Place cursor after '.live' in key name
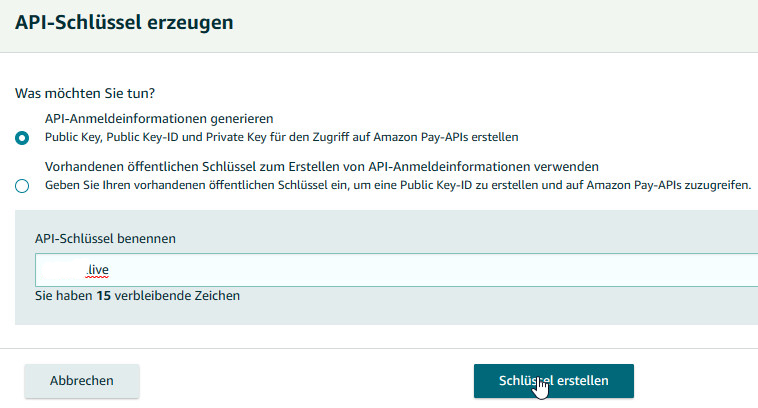Viewport: 758px width, 408px height. click(x=110, y=270)
